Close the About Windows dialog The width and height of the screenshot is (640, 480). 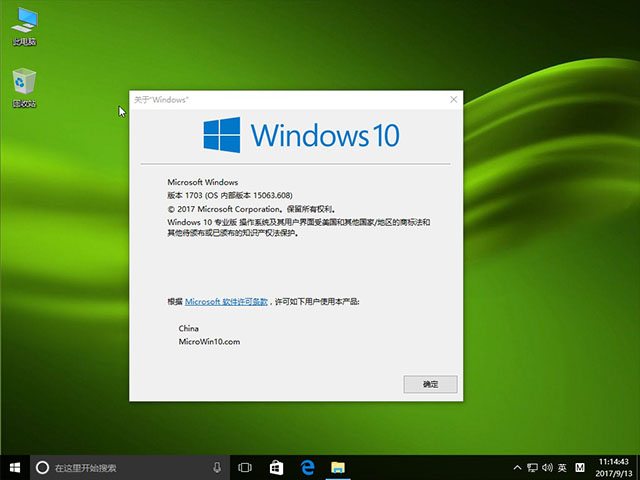click(x=453, y=100)
